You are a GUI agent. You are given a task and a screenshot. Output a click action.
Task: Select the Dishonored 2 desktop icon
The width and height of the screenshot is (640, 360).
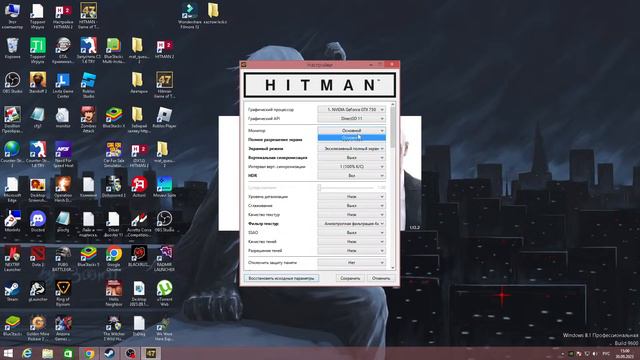113,187
